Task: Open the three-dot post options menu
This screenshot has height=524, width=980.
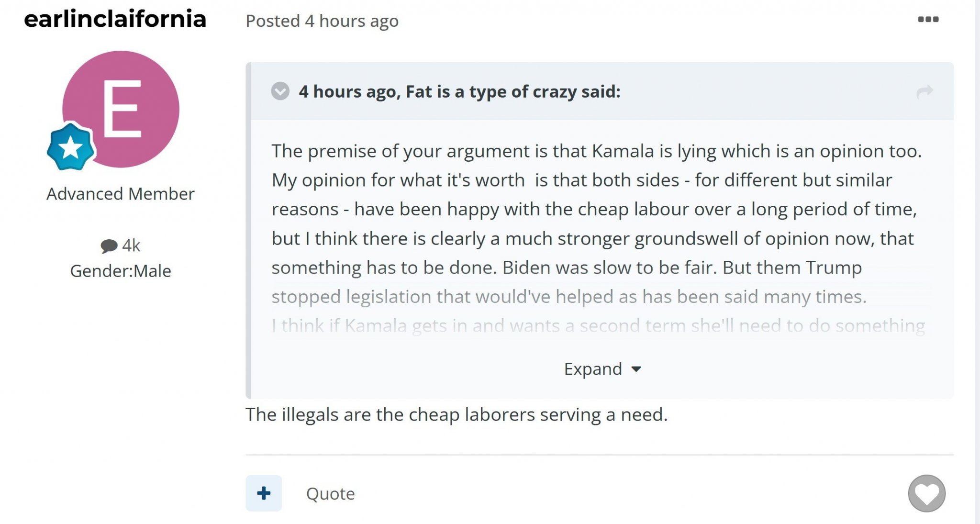Action: [x=928, y=20]
